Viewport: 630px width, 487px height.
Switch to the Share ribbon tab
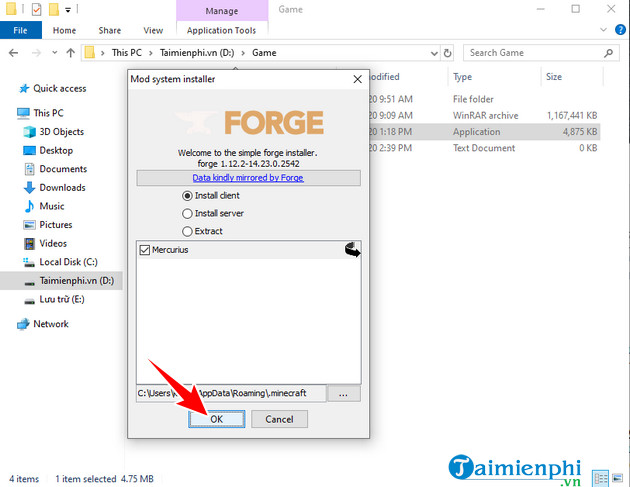pos(110,31)
